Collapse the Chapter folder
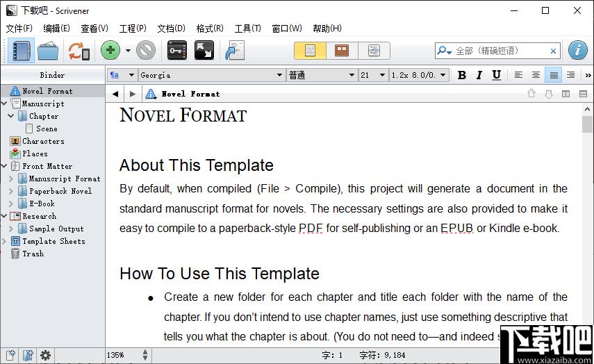The height and width of the screenshot is (364, 594). point(11,116)
